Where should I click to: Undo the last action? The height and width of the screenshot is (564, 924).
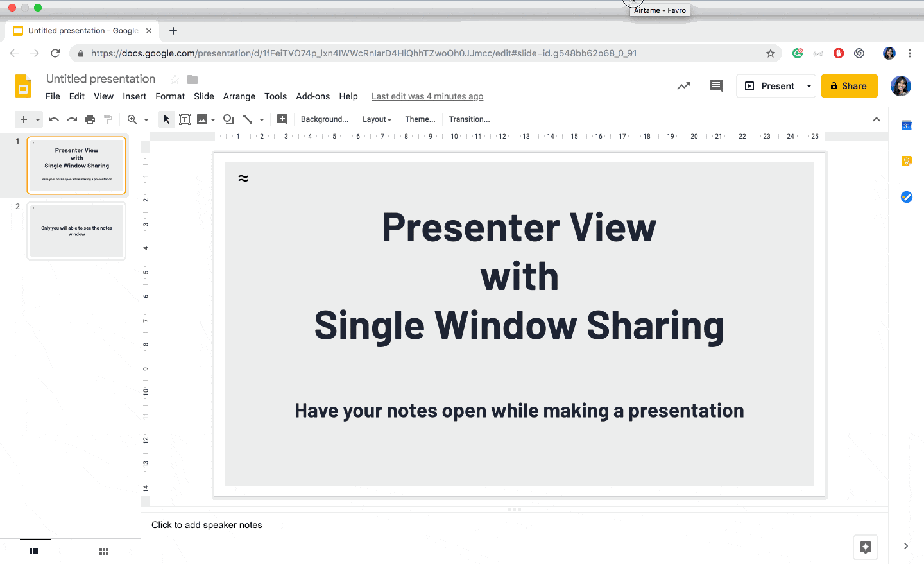point(54,119)
